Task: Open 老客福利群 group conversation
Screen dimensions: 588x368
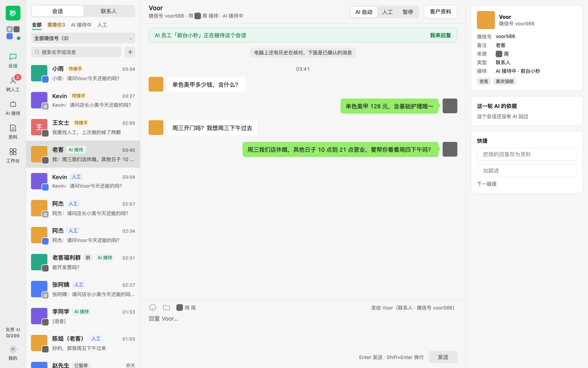Action: (x=83, y=262)
